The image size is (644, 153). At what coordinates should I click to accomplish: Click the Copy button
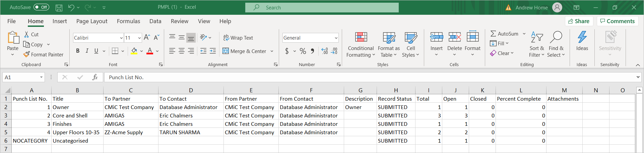(33, 44)
